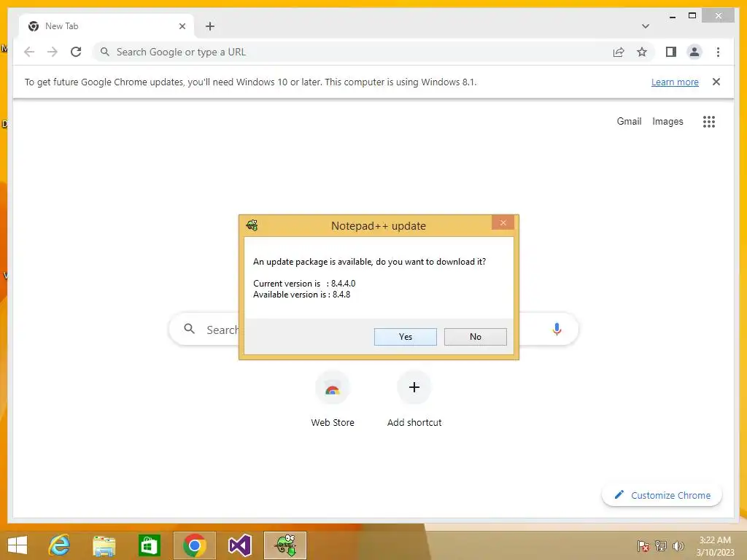Switch to Chrome taskbar icon

194,545
